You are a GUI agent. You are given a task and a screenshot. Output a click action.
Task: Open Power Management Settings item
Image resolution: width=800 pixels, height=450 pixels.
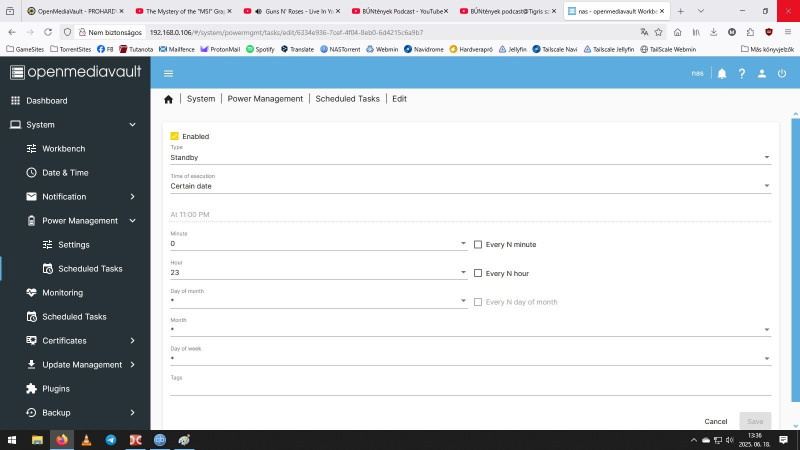point(75,244)
